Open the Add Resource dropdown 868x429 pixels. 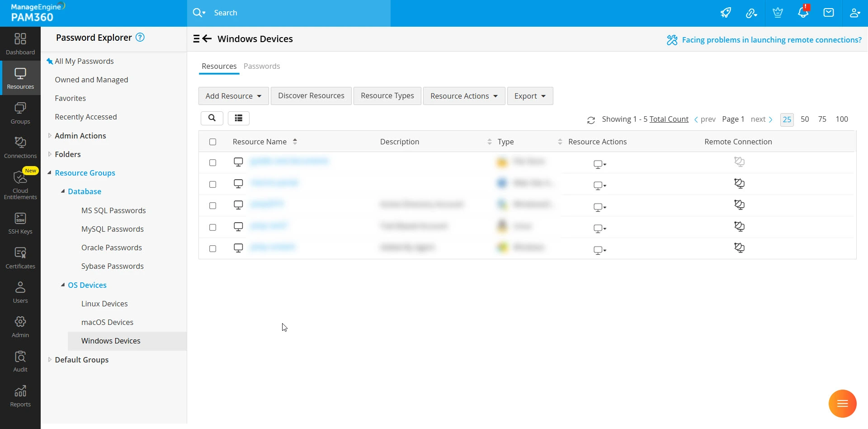233,95
